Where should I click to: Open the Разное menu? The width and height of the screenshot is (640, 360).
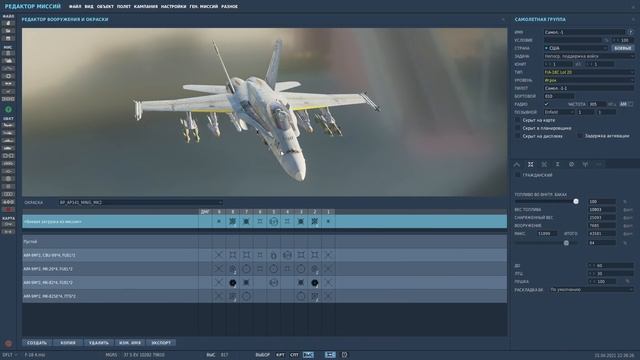pyautogui.click(x=229, y=7)
